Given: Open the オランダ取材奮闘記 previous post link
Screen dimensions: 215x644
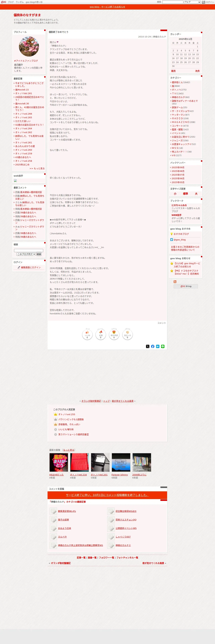Looking at the screenshot, I should tap(91, 401).
